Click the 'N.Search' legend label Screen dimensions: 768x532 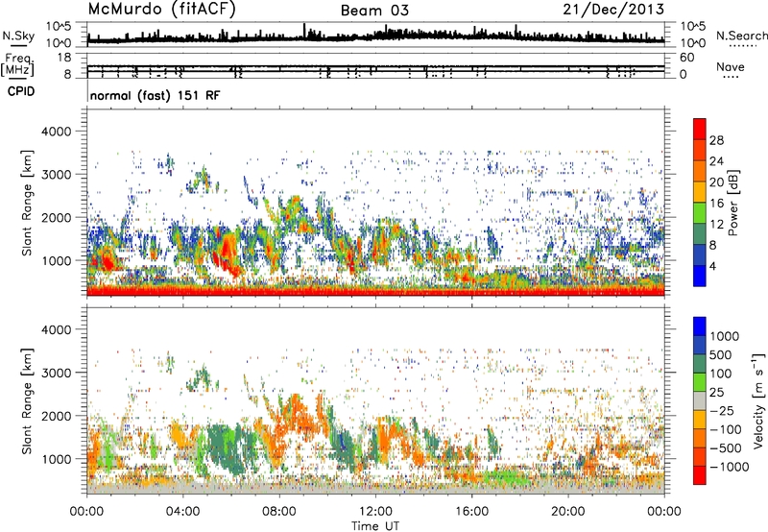(x=741, y=36)
